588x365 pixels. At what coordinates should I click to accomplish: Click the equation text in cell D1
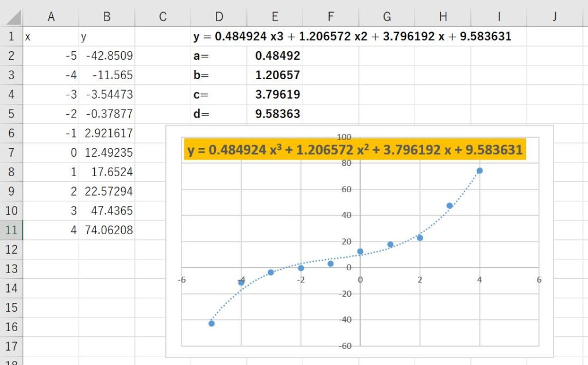click(352, 36)
